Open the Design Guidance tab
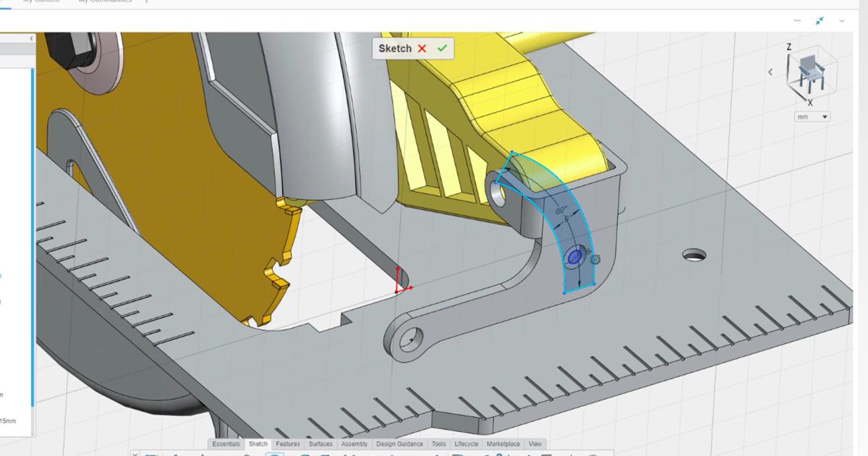Screen dimensions: 868x456 coord(401,444)
